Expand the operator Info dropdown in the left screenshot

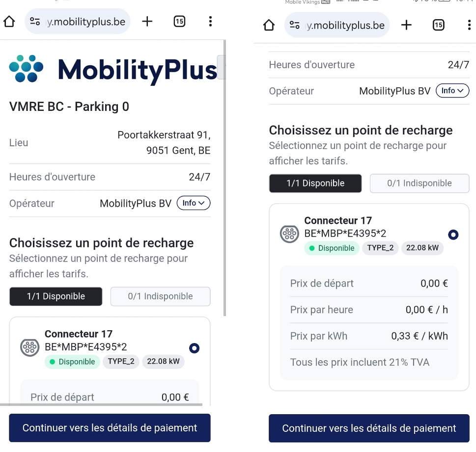[x=194, y=203]
